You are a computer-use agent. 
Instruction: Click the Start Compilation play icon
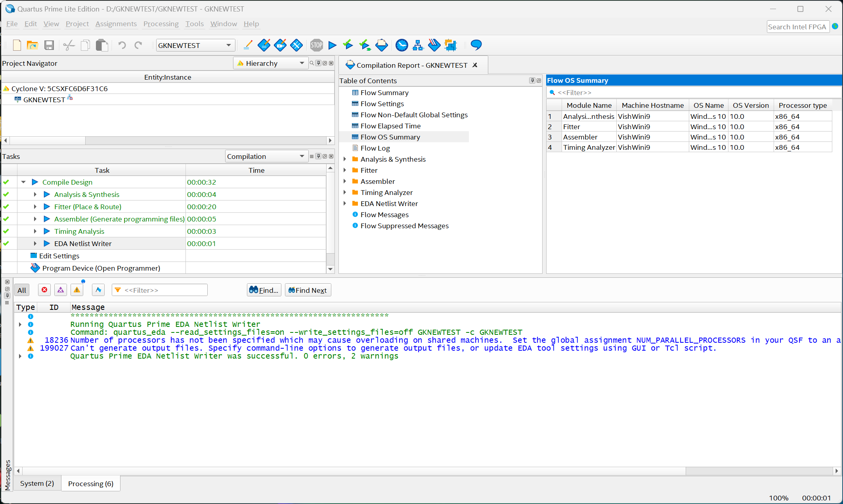point(333,45)
